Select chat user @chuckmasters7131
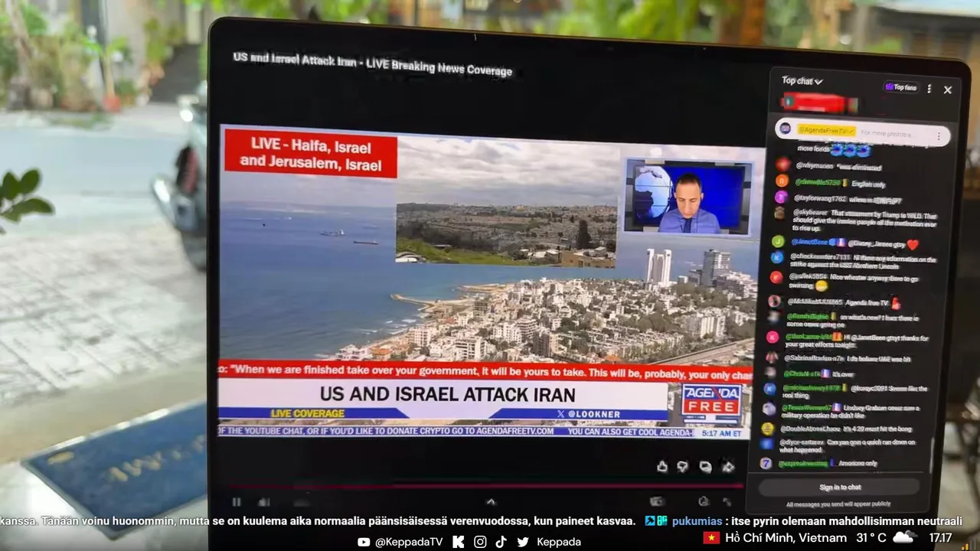This screenshot has height=551, width=980. [821, 257]
